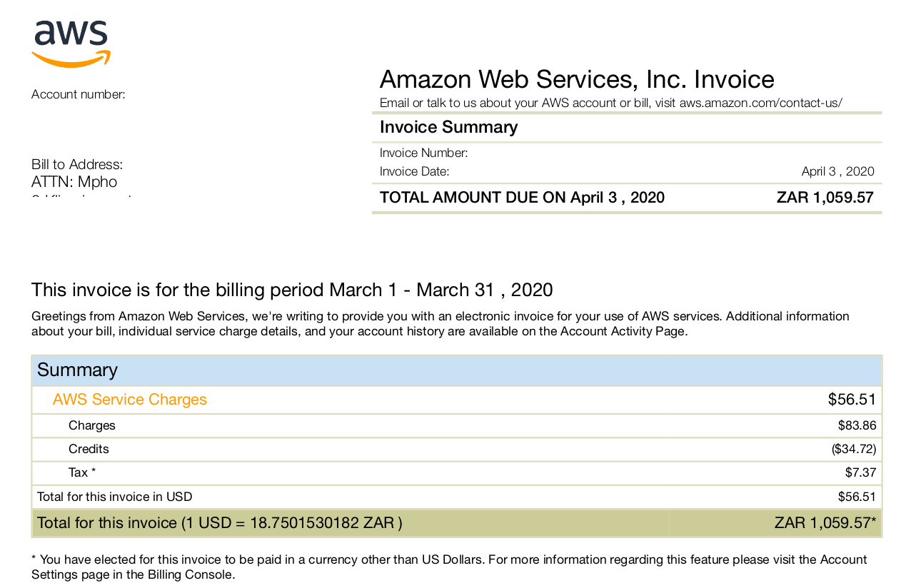This screenshot has width=906, height=588.
Task: Click the AWS logo
Action: tap(71, 44)
